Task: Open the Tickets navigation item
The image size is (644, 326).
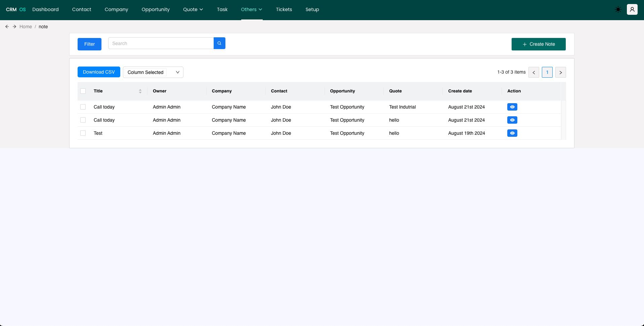Action: [x=284, y=9]
